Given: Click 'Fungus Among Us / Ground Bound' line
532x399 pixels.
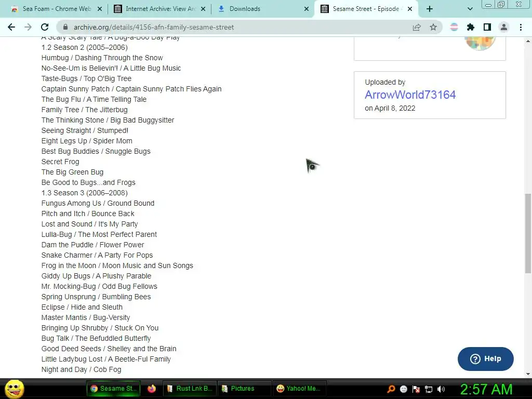Looking at the screenshot, I should pos(98,203).
